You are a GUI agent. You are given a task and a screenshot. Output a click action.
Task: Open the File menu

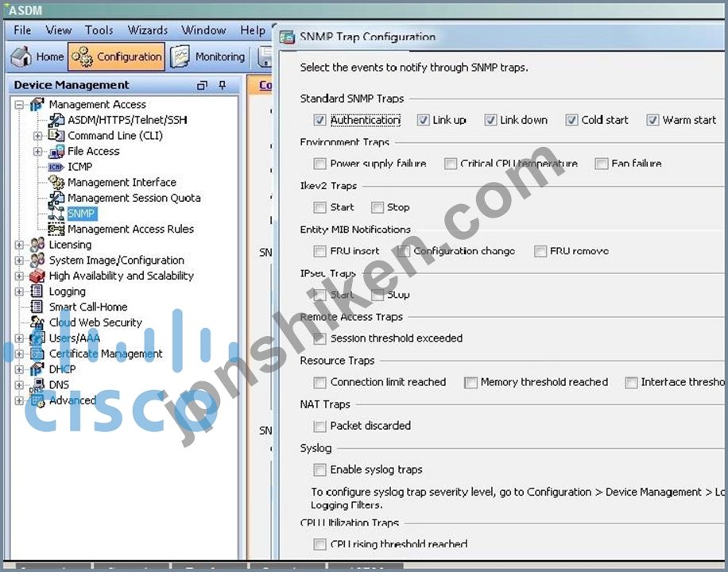pos(22,30)
